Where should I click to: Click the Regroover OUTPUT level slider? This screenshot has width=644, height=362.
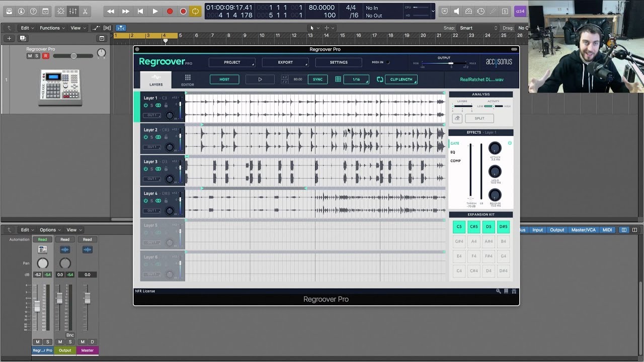coord(444,63)
